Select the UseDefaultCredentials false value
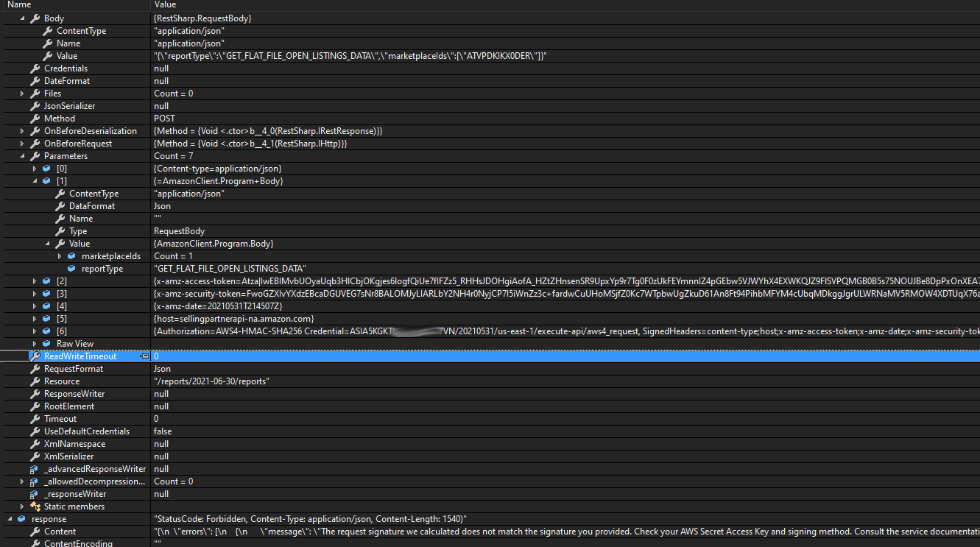 coord(163,431)
